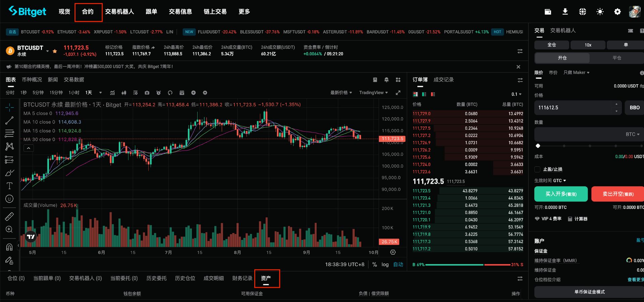Viewport: 644px width, 302px height.
Task: Select the zoom in tool
Action: (x=9, y=230)
